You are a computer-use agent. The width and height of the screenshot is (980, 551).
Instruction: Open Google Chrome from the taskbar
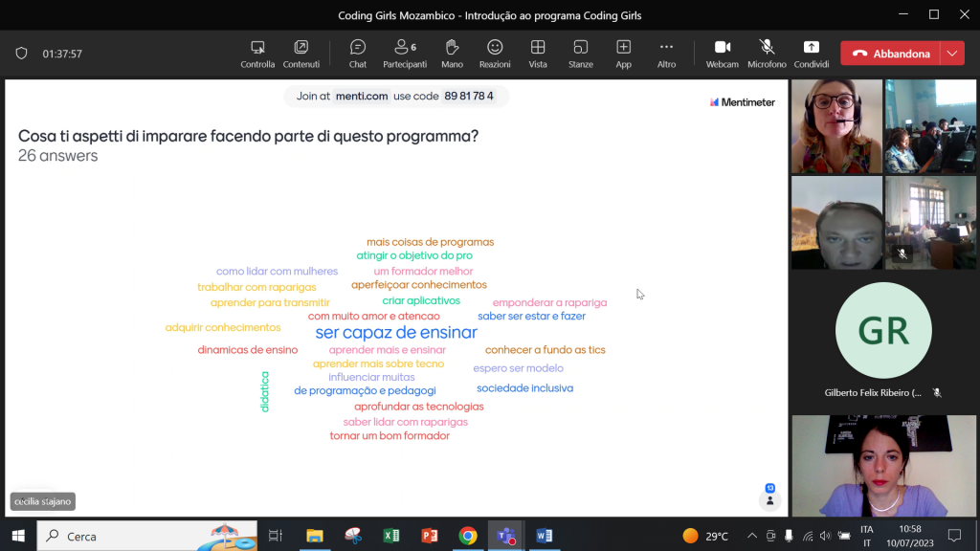[467, 536]
